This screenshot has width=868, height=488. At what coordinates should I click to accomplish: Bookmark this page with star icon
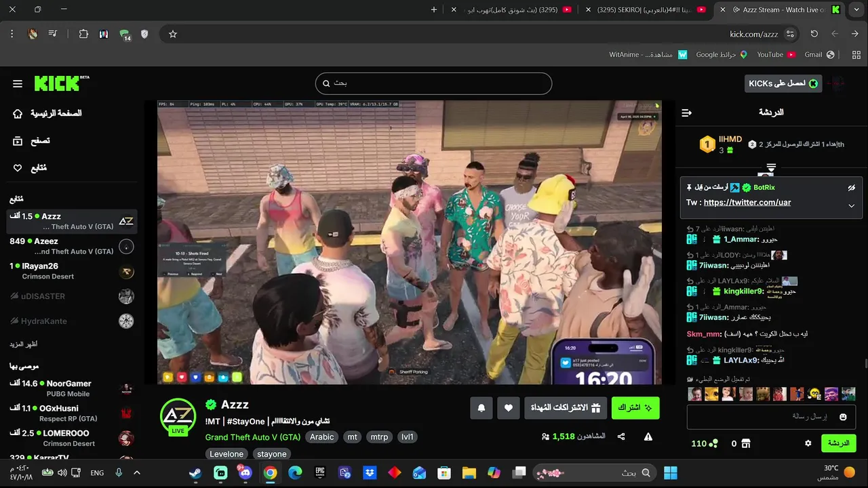(173, 34)
